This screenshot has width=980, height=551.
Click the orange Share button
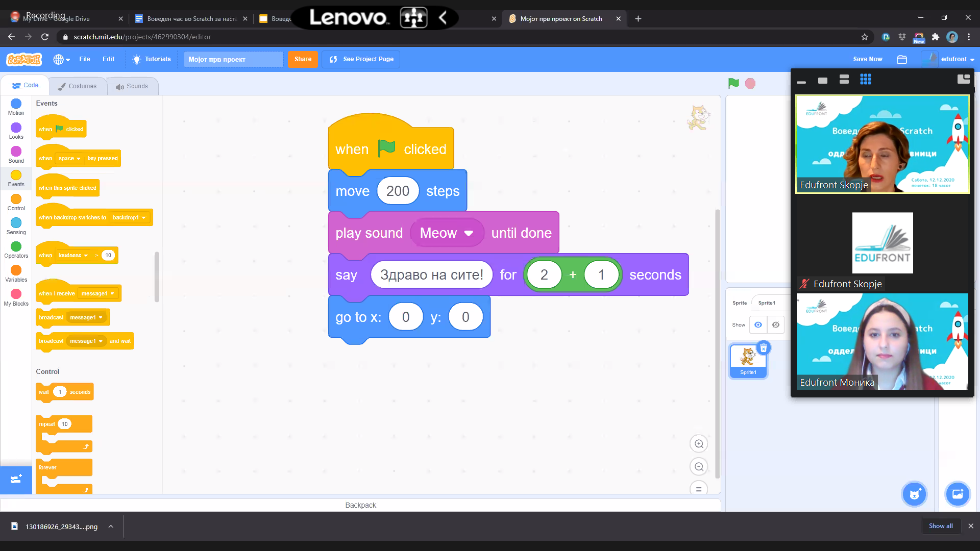click(x=303, y=59)
